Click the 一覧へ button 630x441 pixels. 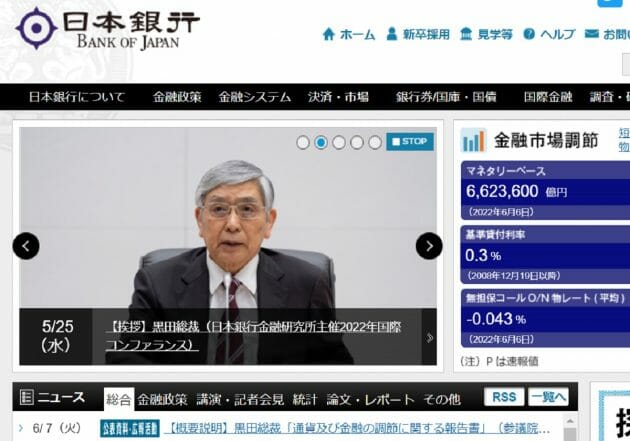click(548, 397)
